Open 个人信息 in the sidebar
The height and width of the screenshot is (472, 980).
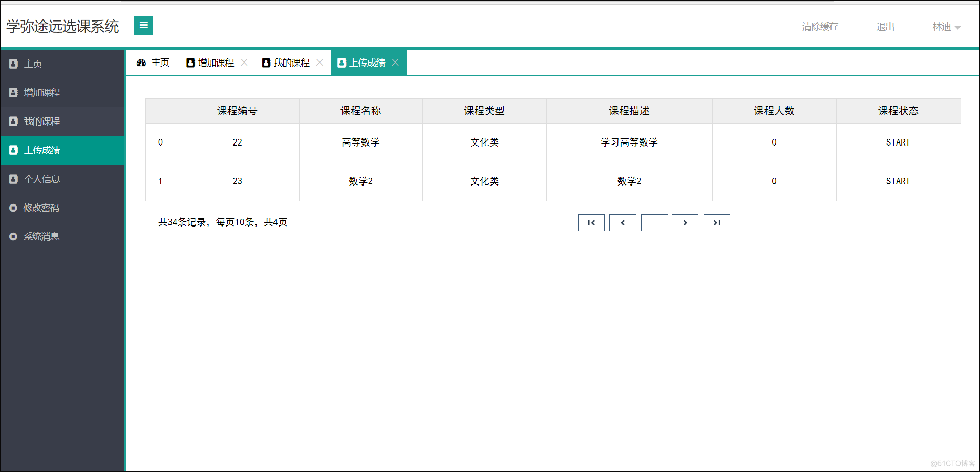click(63, 179)
